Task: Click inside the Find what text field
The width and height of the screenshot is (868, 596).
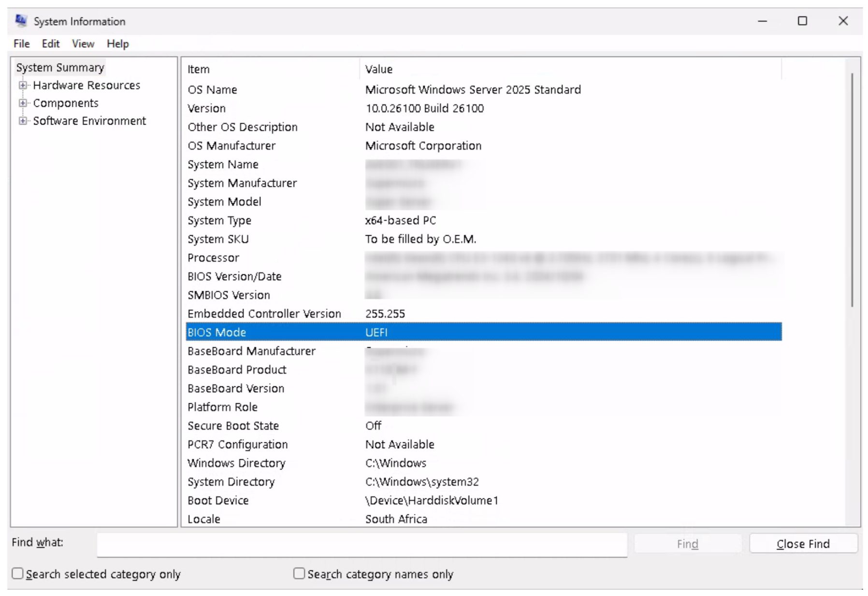Action: tap(362, 544)
